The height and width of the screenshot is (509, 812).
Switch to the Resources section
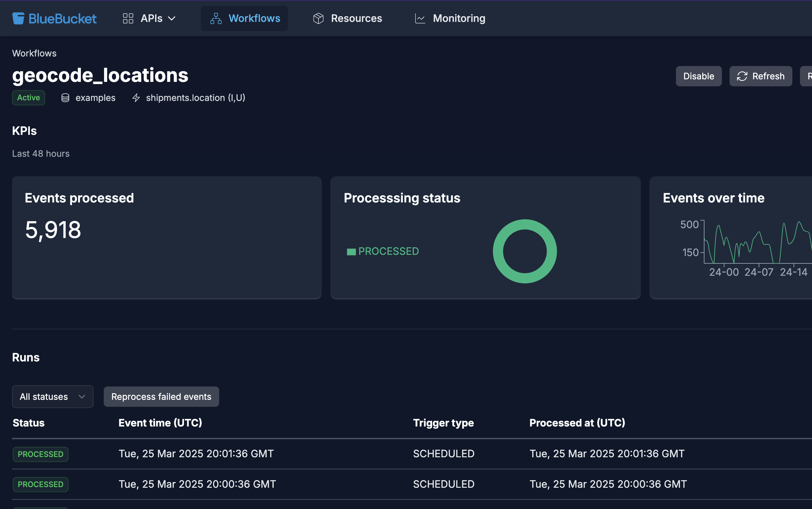point(357,18)
